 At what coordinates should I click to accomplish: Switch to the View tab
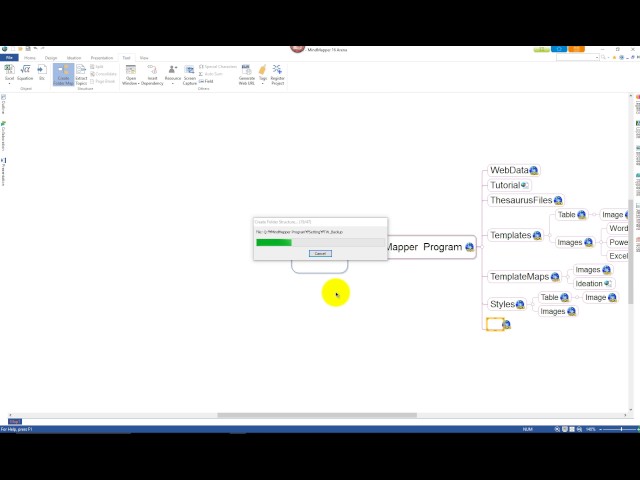coord(144,58)
